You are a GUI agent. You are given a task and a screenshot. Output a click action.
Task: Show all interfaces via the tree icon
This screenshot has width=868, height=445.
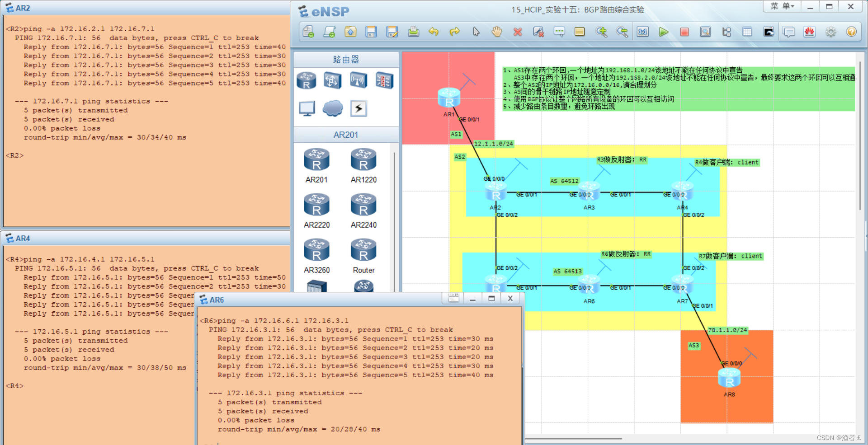(726, 32)
